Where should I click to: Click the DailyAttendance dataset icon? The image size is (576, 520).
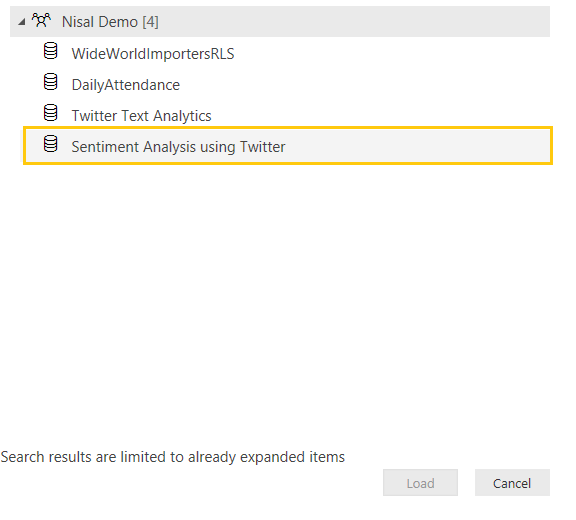(x=50, y=82)
